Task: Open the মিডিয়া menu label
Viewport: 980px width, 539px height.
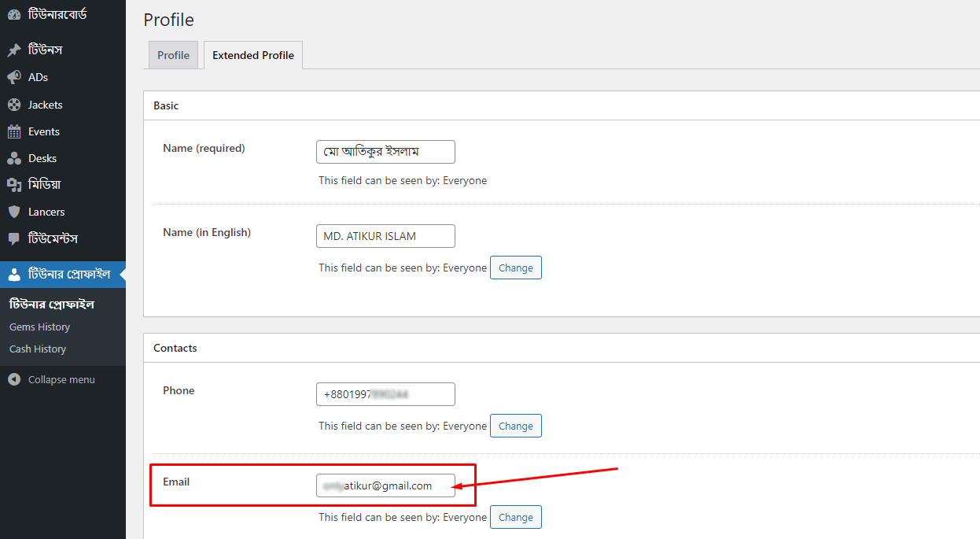Action: point(44,185)
